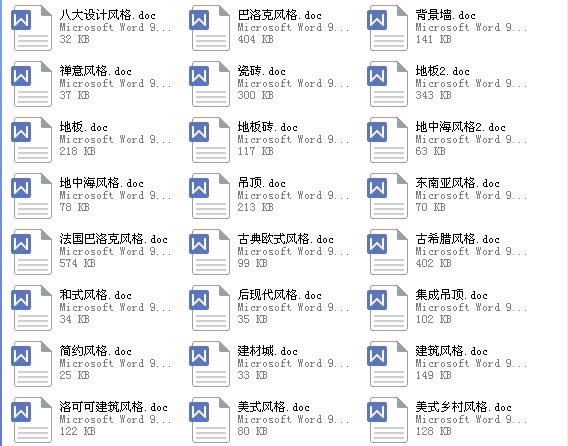The width and height of the screenshot is (568, 446).
Task: Click the 213 KB size label
Action: tap(255, 207)
